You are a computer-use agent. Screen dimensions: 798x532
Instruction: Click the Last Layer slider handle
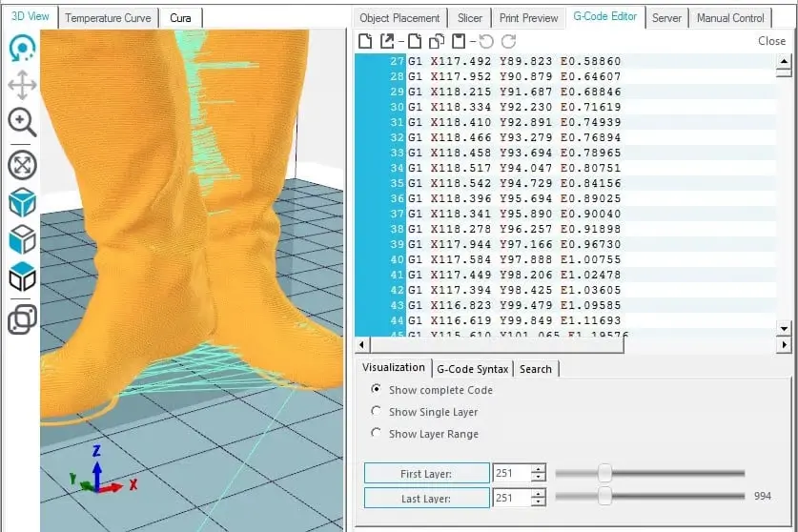604,496
